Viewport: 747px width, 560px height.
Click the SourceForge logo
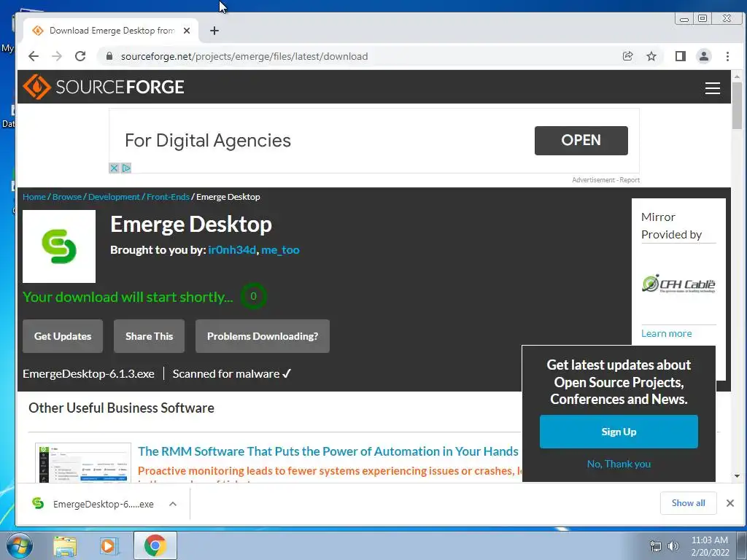103,87
